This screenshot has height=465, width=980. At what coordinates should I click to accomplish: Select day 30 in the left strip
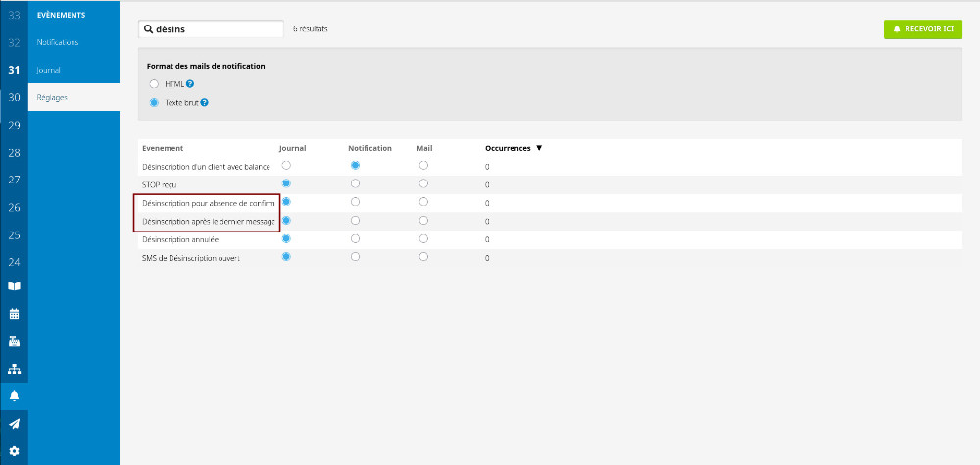point(14,98)
